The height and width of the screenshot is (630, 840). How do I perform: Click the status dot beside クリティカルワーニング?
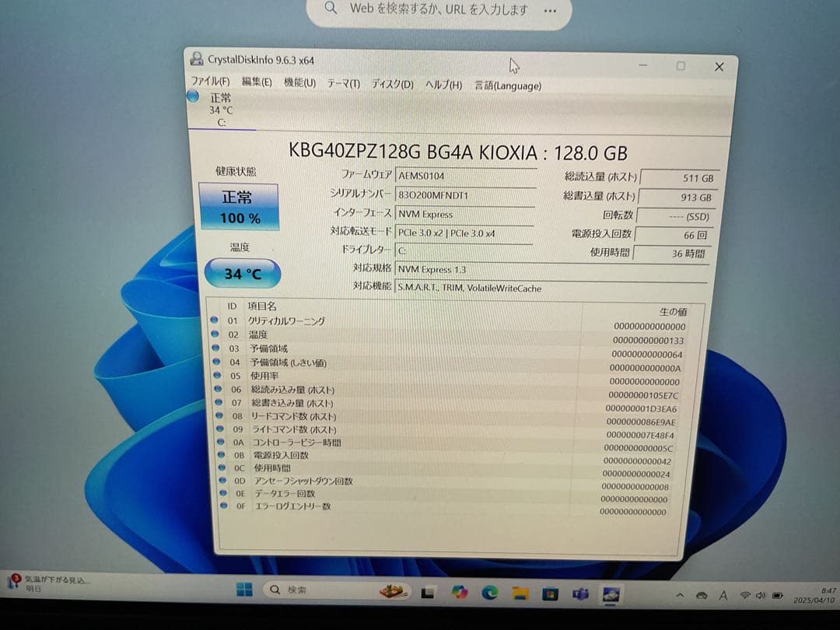[x=215, y=321]
